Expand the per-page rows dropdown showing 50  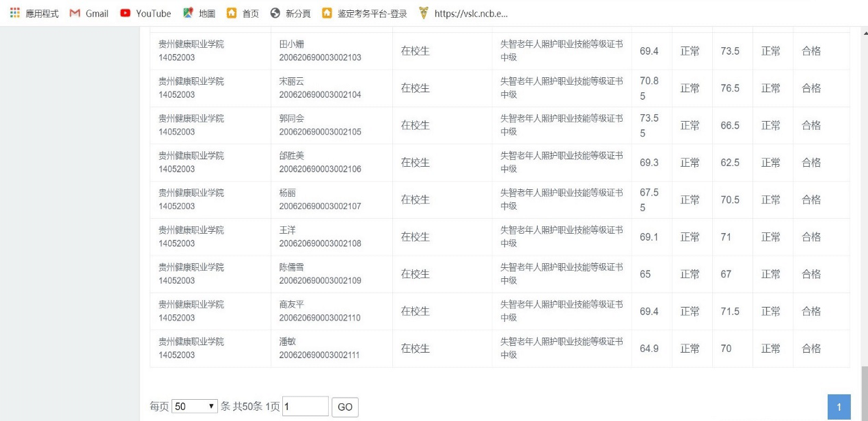pyautogui.click(x=195, y=407)
